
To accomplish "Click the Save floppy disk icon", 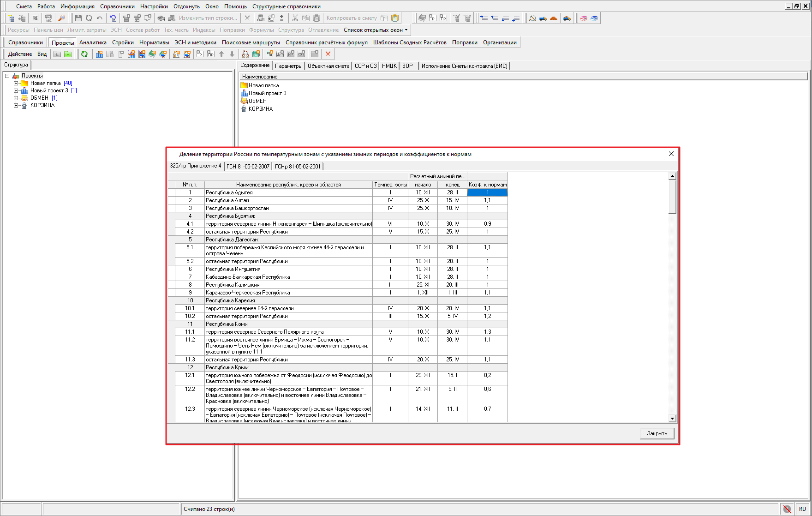I will click(78, 18).
